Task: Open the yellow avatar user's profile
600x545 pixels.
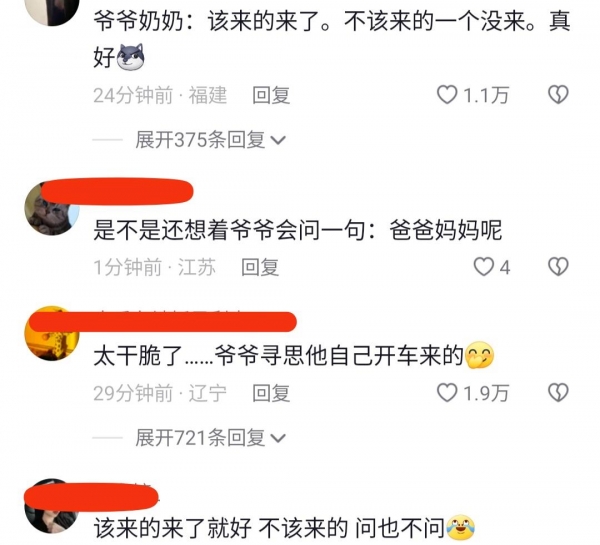Action: pyautogui.click(x=52, y=333)
